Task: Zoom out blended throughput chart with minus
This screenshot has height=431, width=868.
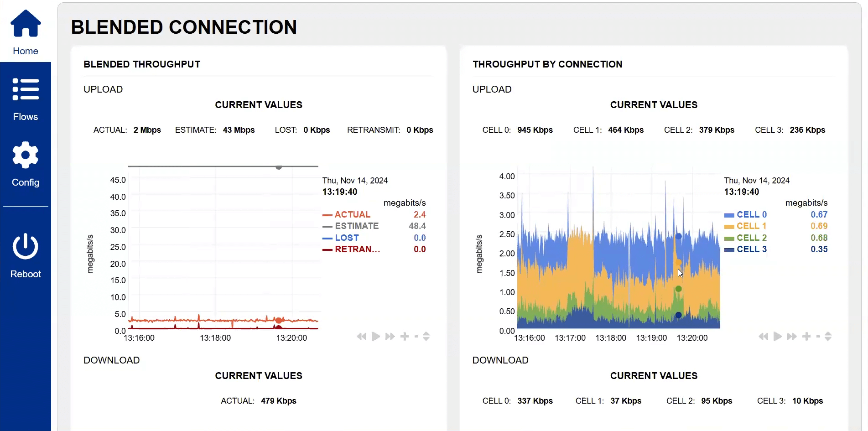Action: click(416, 337)
